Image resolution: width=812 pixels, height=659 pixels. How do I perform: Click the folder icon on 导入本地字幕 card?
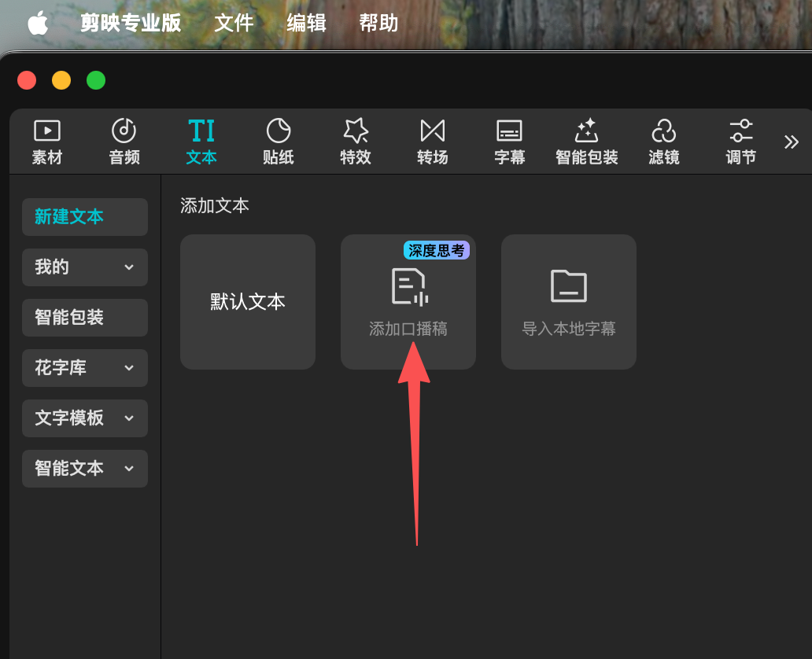pyautogui.click(x=569, y=285)
